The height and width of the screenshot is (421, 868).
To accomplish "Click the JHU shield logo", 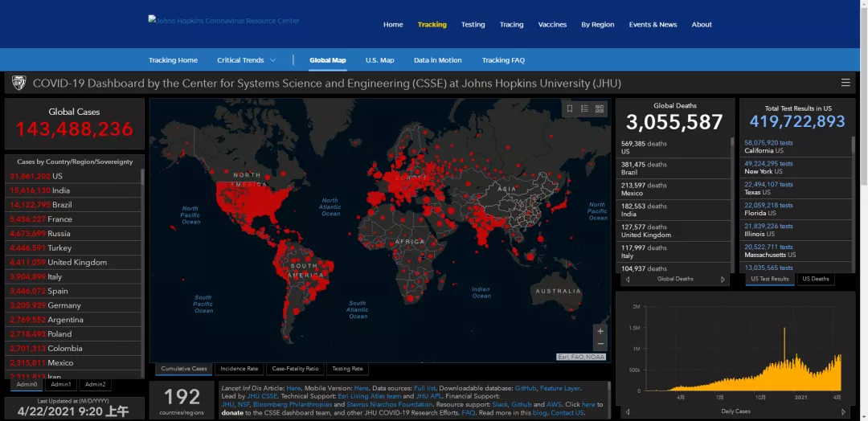I will click(x=18, y=83).
